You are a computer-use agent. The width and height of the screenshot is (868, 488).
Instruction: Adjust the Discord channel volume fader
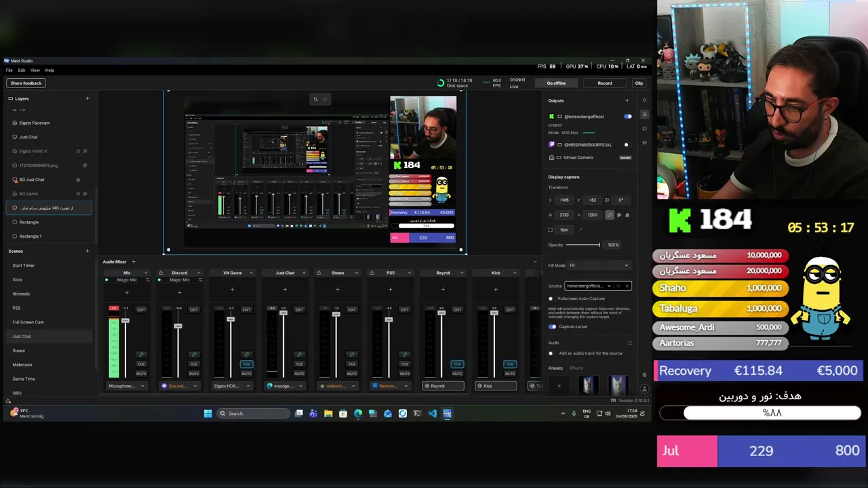178,325
